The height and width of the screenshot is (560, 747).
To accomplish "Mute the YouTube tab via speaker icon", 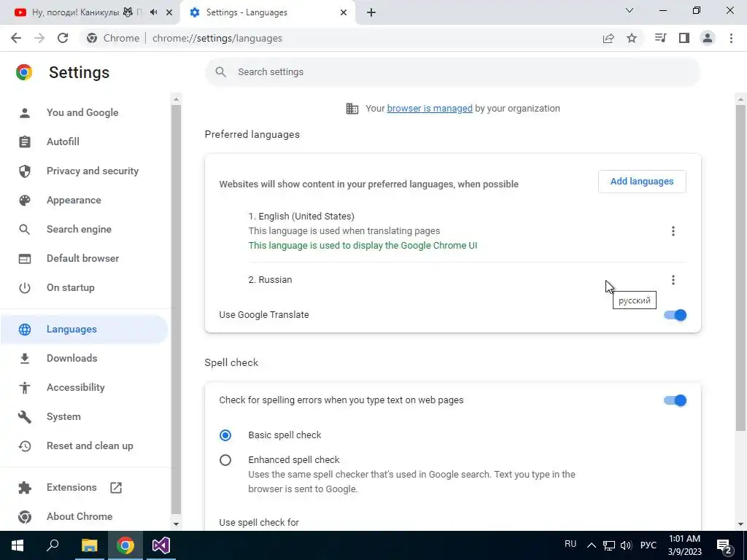I will pyautogui.click(x=153, y=12).
